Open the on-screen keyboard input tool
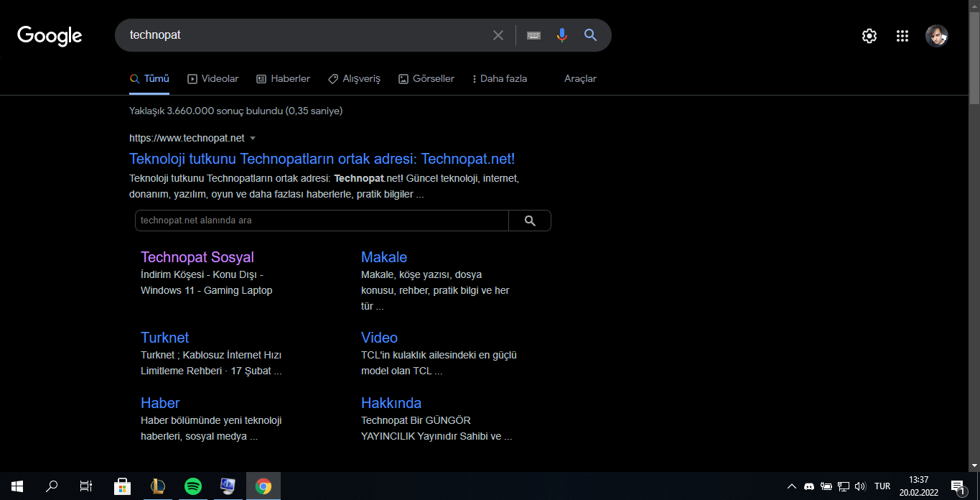This screenshot has width=980, height=500. click(533, 35)
